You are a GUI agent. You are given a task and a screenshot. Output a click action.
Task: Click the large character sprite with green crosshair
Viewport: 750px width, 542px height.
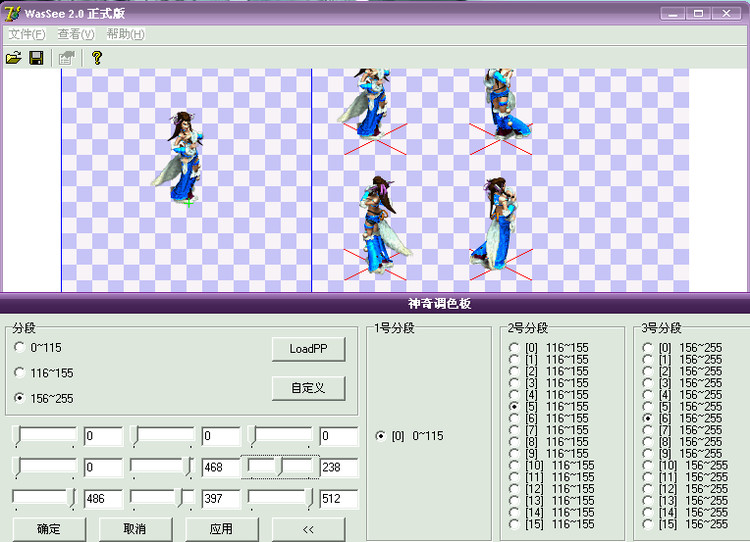(x=179, y=158)
